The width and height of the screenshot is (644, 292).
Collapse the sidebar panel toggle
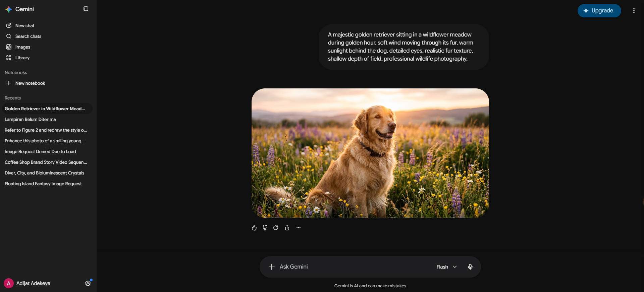(x=86, y=9)
